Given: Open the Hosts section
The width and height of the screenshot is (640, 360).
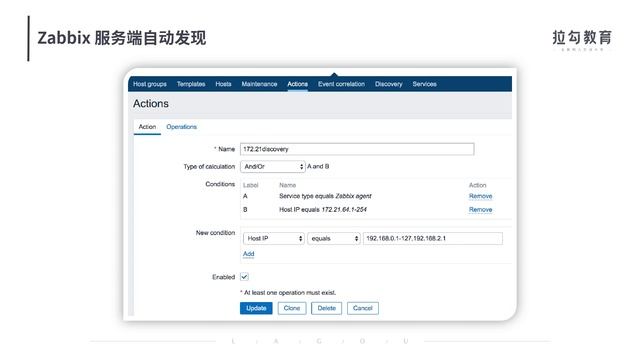Looking at the screenshot, I should (x=223, y=84).
